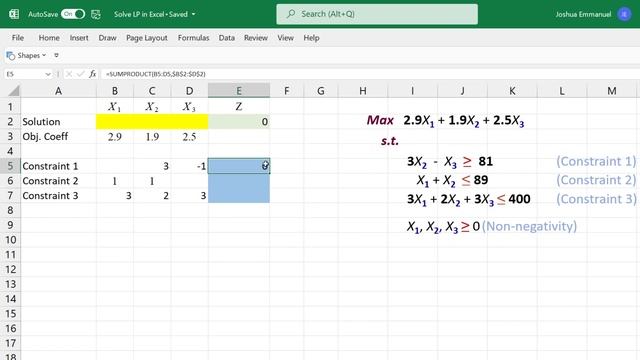Click the X1 + X2 ≤ 89 equation
This screenshot has height=360, width=640.
click(x=452, y=180)
